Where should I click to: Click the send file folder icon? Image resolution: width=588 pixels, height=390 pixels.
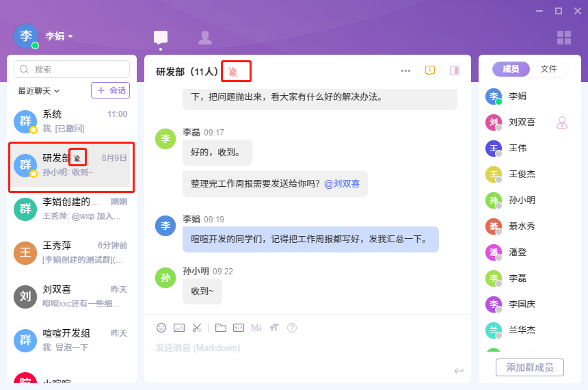tap(221, 328)
